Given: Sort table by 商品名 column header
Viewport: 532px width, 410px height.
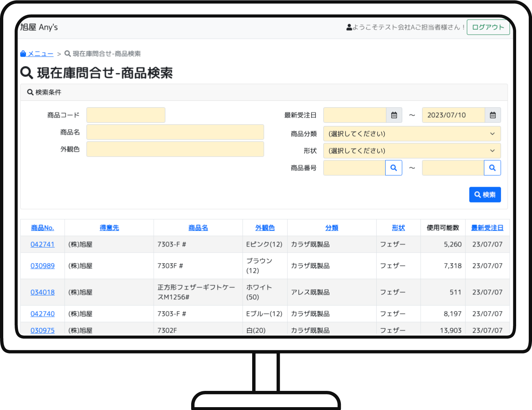Looking at the screenshot, I should pos(198,228).
